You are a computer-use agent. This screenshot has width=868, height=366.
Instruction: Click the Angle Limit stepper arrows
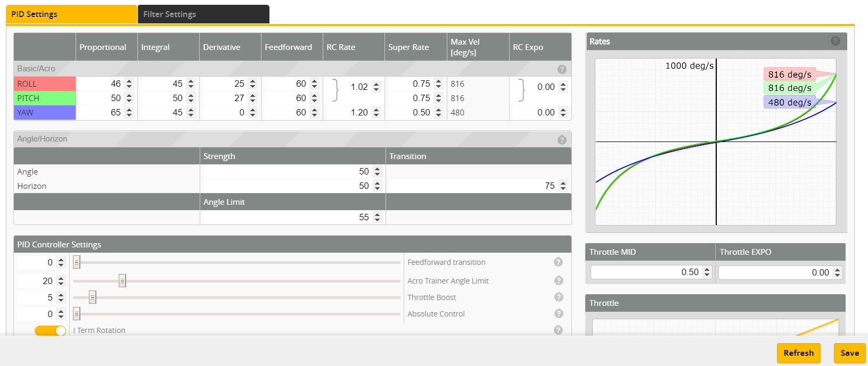point(378,217)
